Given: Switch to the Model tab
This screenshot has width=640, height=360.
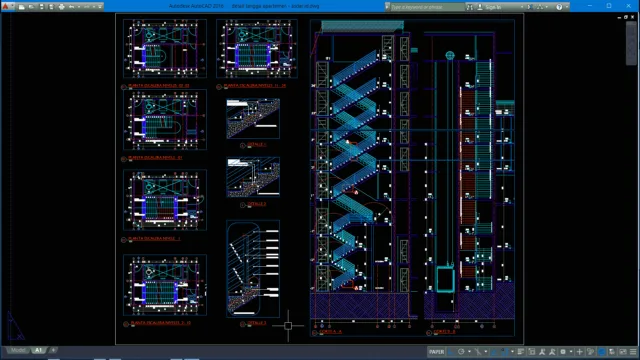Looking at the screenshot, I should pos(18,350).
